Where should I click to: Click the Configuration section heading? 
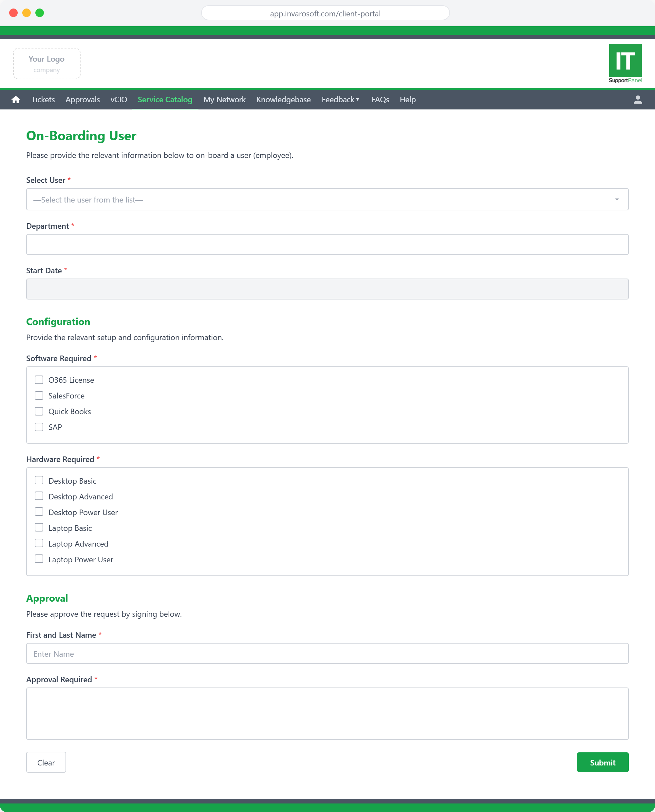58,322
